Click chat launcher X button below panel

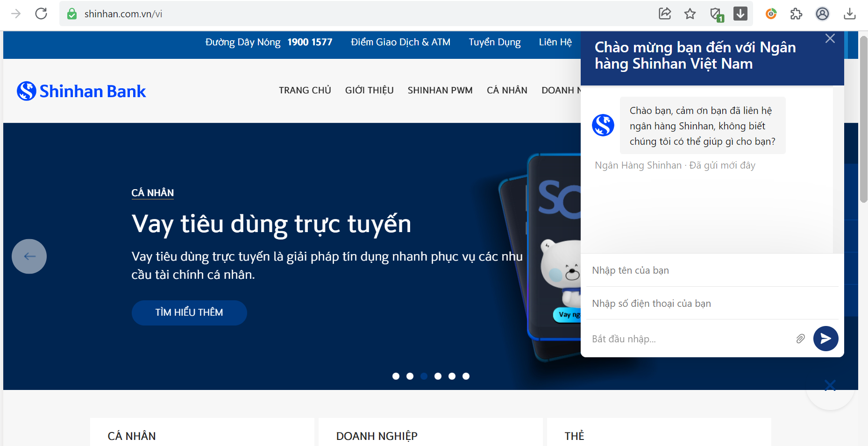(x=830, y=386)
